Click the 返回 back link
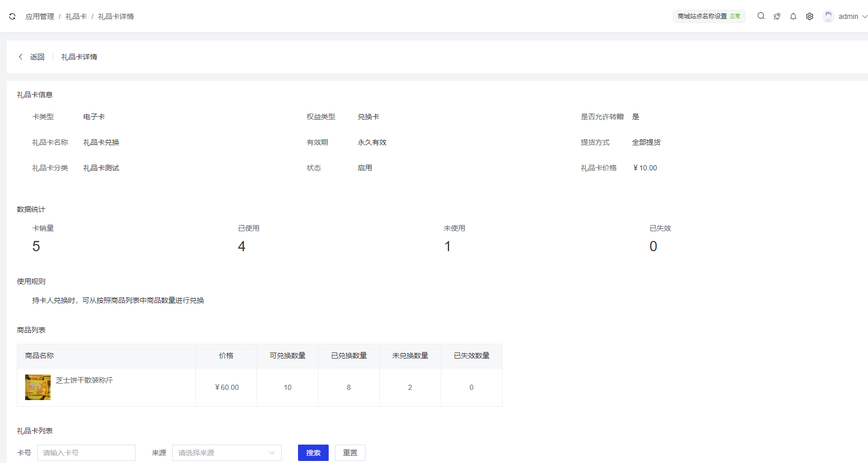 [x=37, y=57]
